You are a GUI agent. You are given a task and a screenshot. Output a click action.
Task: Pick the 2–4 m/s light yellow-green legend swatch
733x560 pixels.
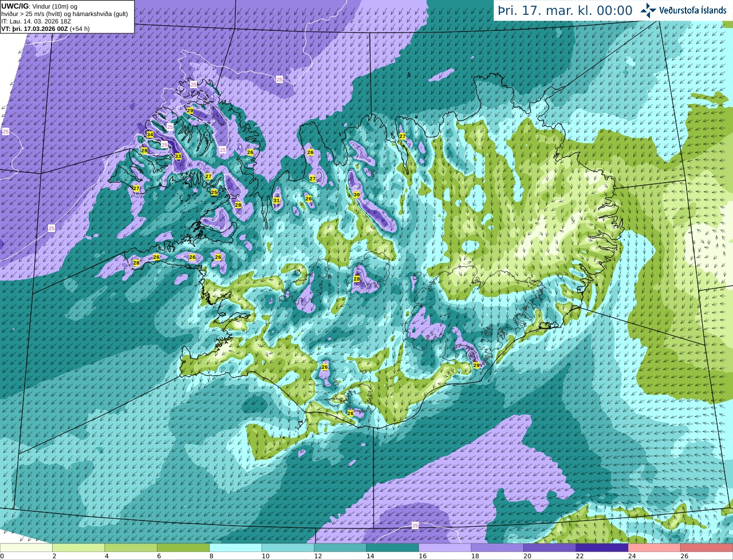click(78, 547)
